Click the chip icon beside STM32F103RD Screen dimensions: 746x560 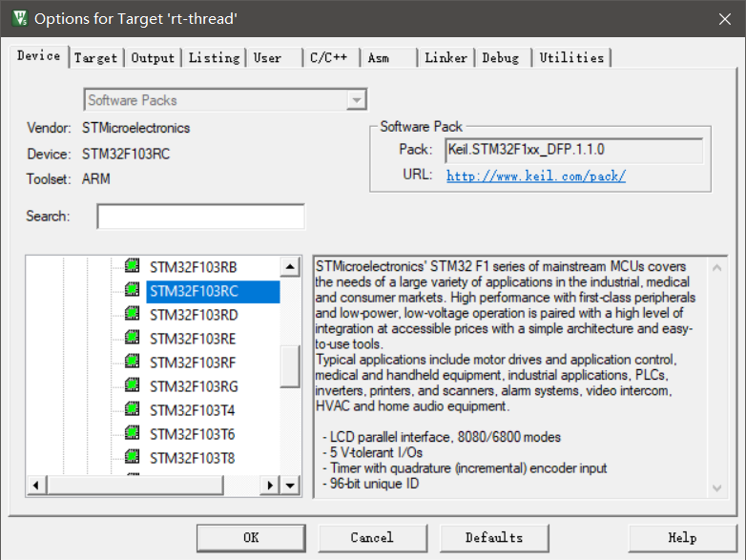coord(133,313)
